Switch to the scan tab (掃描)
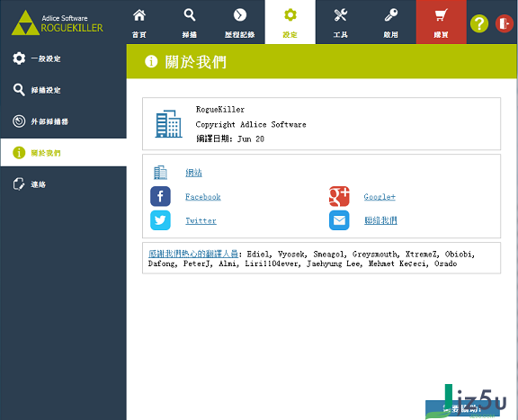Screen dimensions: 518x420 pyautogui.click(x=190, y=22)
